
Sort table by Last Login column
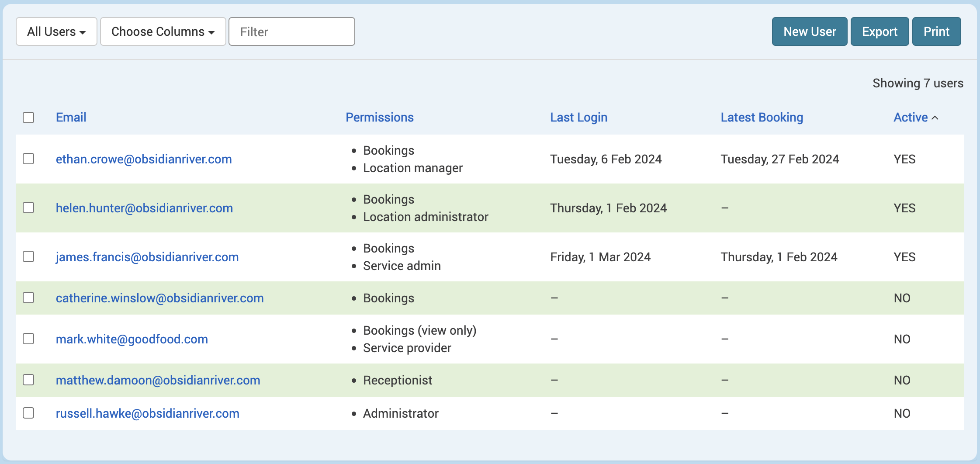click(578, 117)
